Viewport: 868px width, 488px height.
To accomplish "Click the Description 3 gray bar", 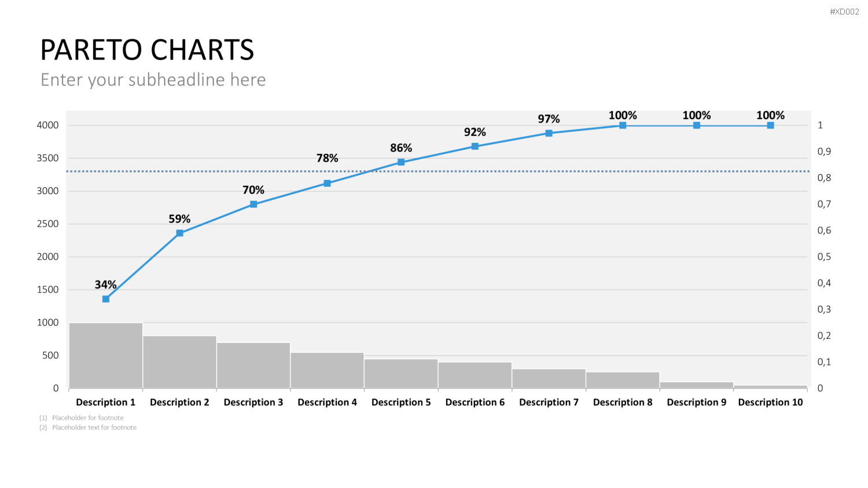I will (253, 365).
